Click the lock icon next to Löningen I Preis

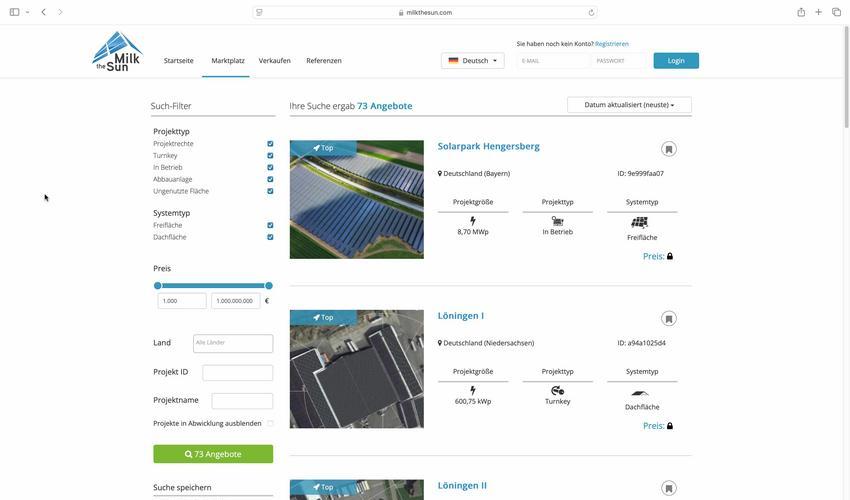(669, 426)
